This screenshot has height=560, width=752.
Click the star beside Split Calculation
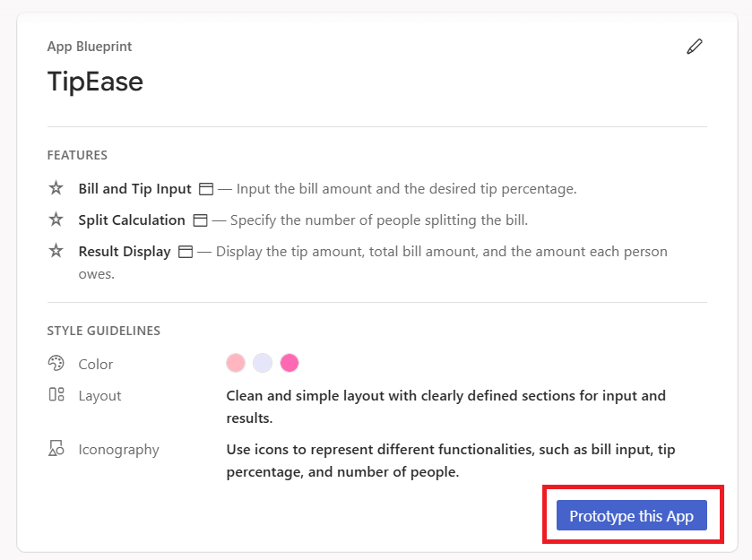click(56, 220)
